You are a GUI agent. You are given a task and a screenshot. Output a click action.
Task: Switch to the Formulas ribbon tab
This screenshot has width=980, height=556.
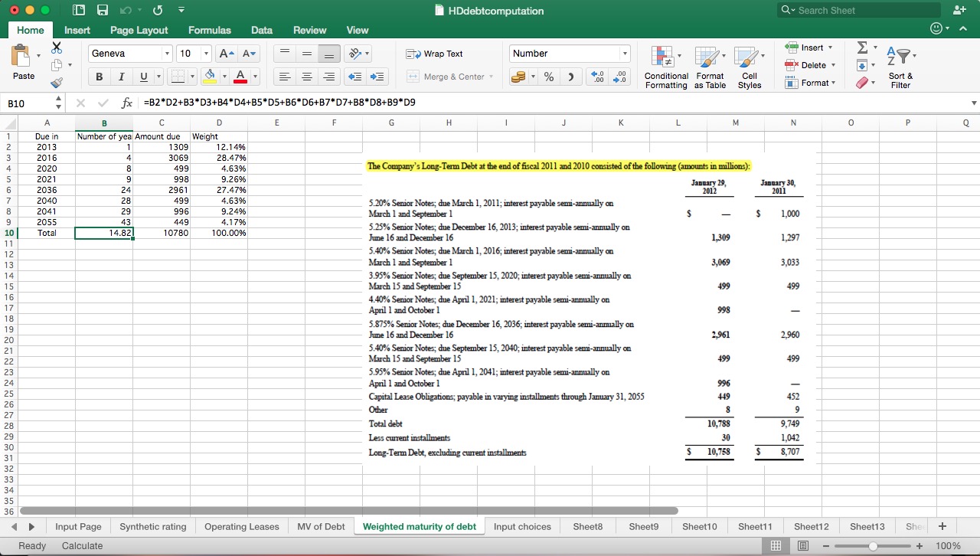pyautogui.click(x=209, y=31)
